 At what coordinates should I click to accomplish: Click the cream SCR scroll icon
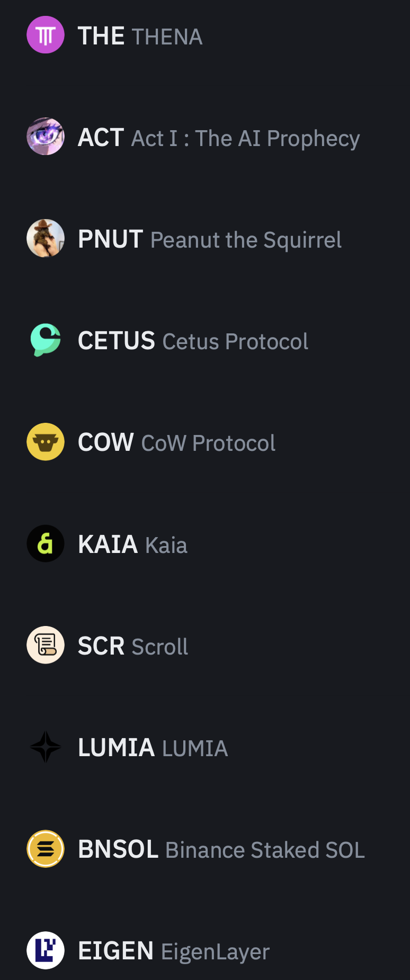point(46,645)
